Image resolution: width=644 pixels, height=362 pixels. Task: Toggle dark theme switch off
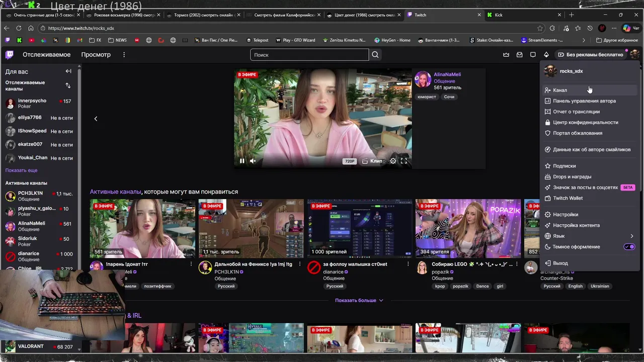(x=629, y=247)
